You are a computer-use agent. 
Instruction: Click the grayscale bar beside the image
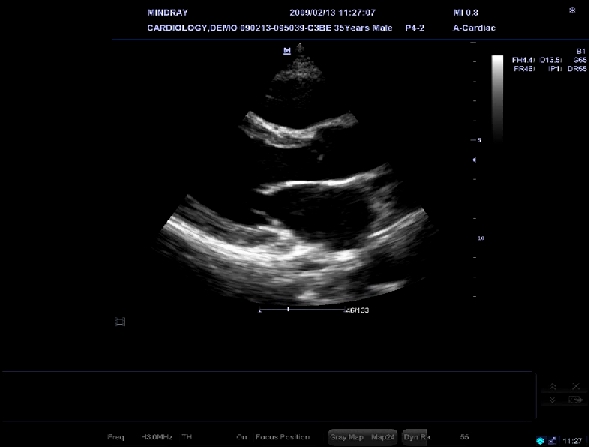point(498,98)
